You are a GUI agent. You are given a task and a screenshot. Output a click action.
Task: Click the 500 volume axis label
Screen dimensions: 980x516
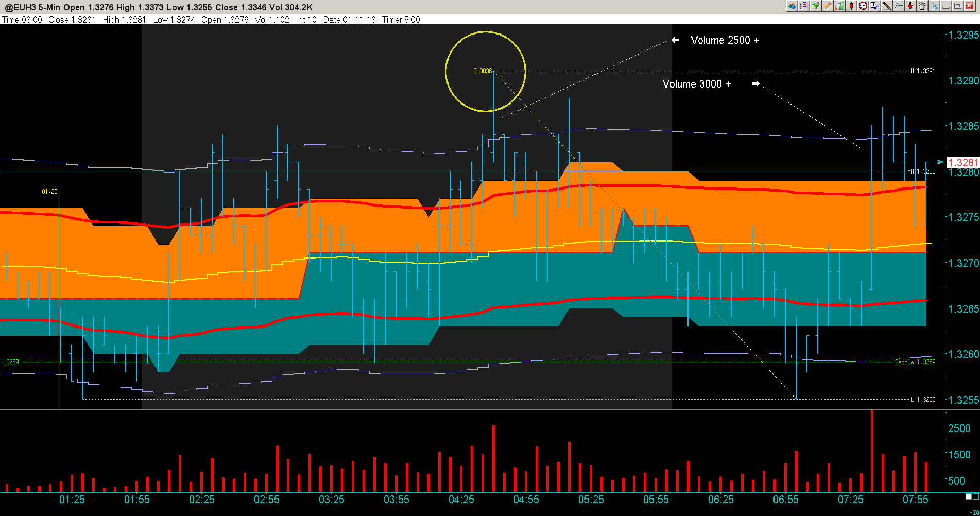(x=956, y=481)
